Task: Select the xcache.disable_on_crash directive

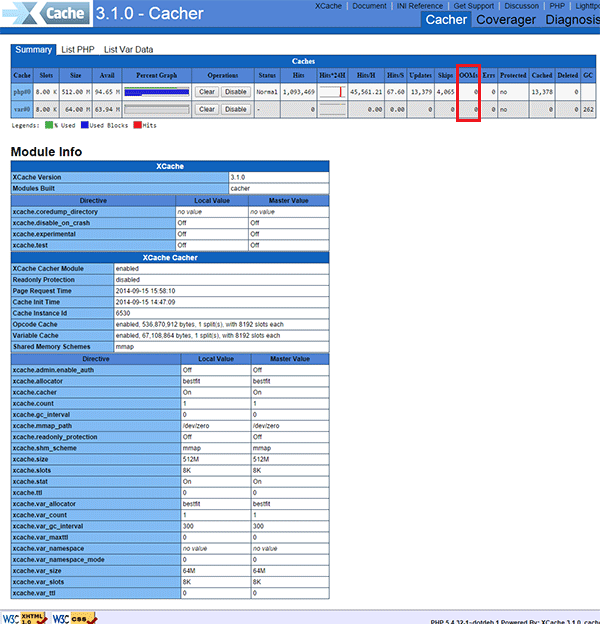Action: coord(51,223)
